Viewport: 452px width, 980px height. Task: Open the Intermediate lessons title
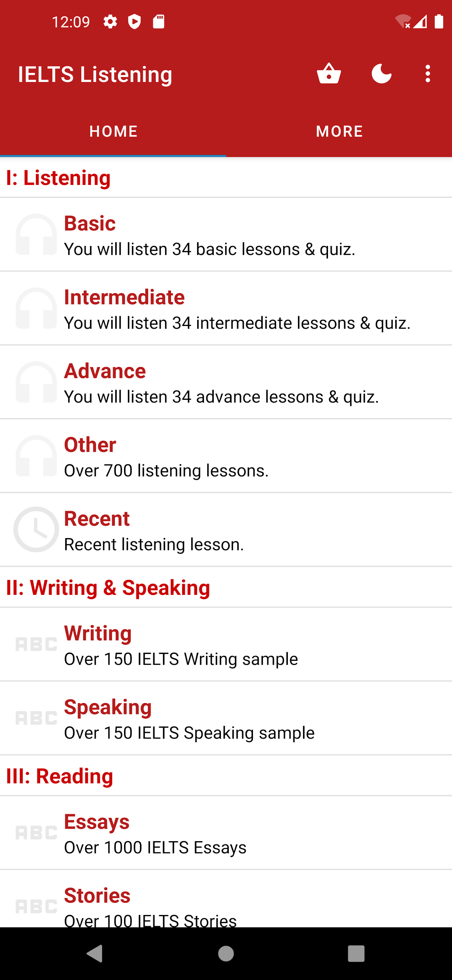[124, 297]
